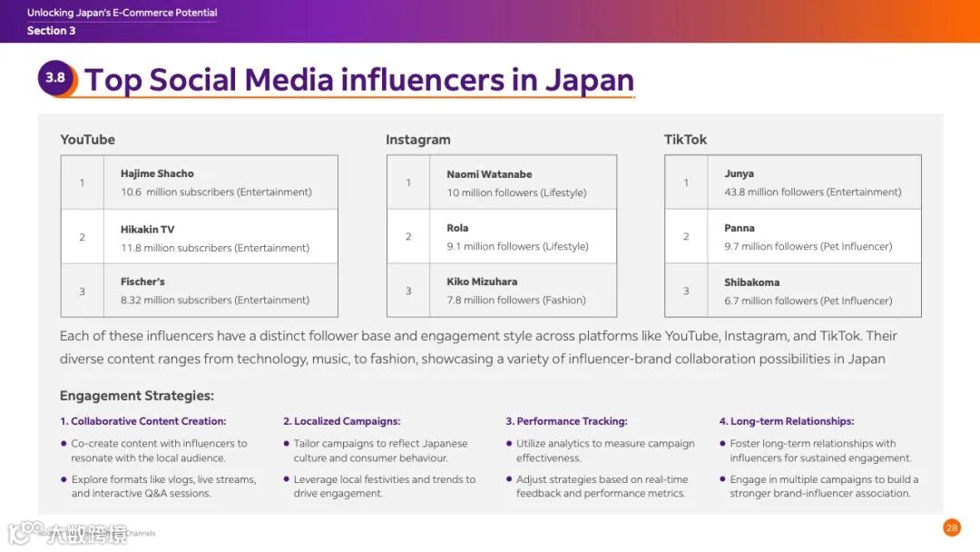
Task: Select the Kiko Mizuhara name
Action: pyautogui.click(x=482, y=282)
